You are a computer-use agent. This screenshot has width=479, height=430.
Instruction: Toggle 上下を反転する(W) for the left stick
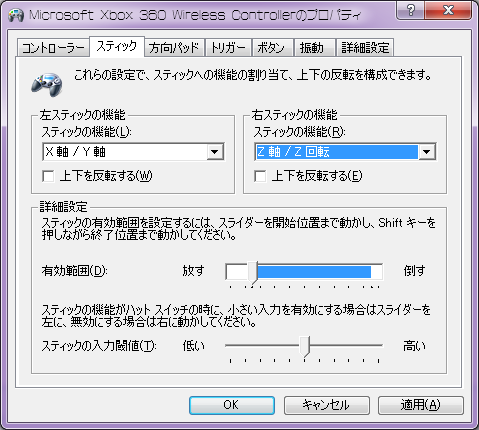click(x=48, y=176)
